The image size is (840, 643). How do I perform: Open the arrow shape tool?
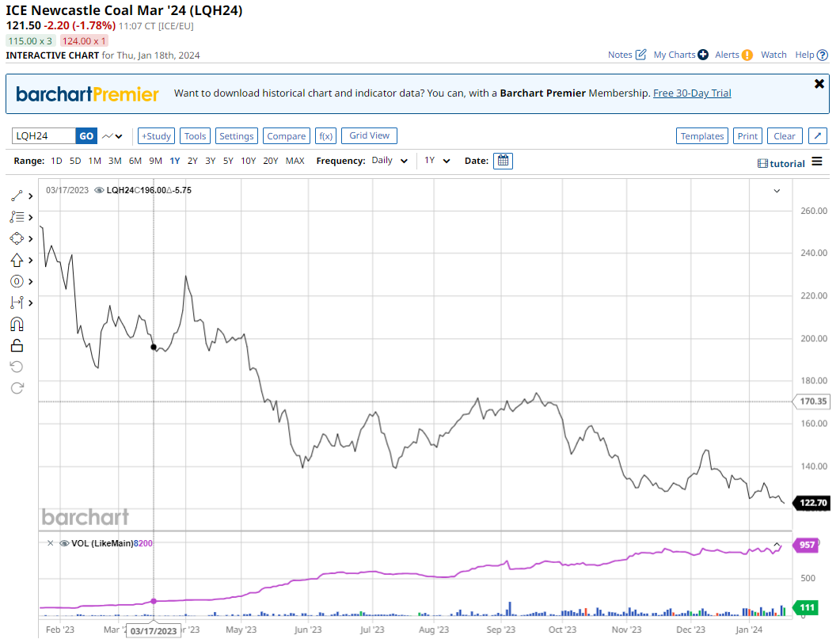click(x=17, y=260)
